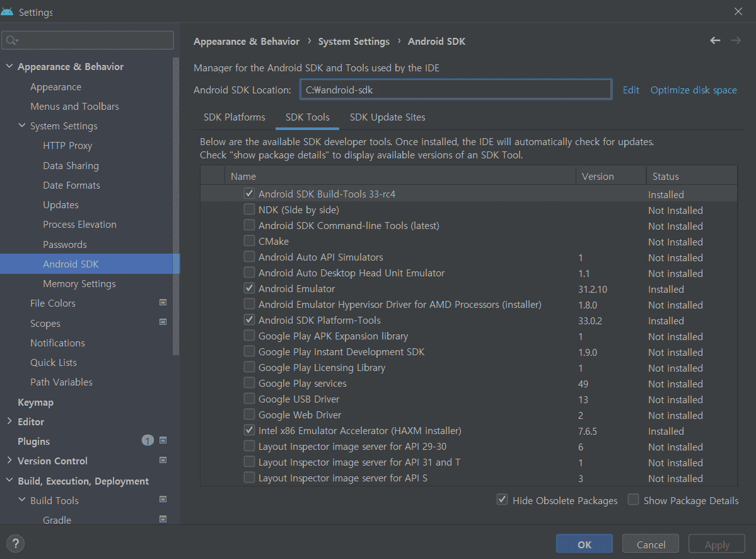The height and width of the screenshot is (559, 756).
Task: Click Optimize disk space link
Action: point(694,90)
